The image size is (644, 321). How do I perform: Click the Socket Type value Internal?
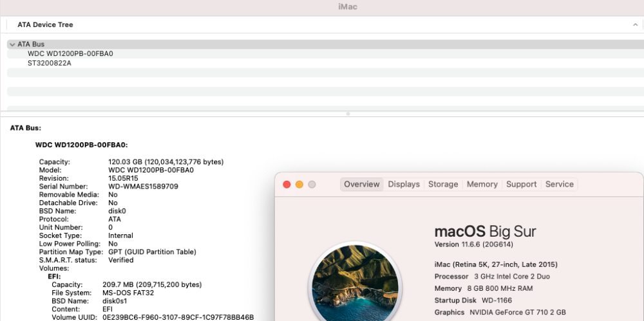click(x=120, y=235)
